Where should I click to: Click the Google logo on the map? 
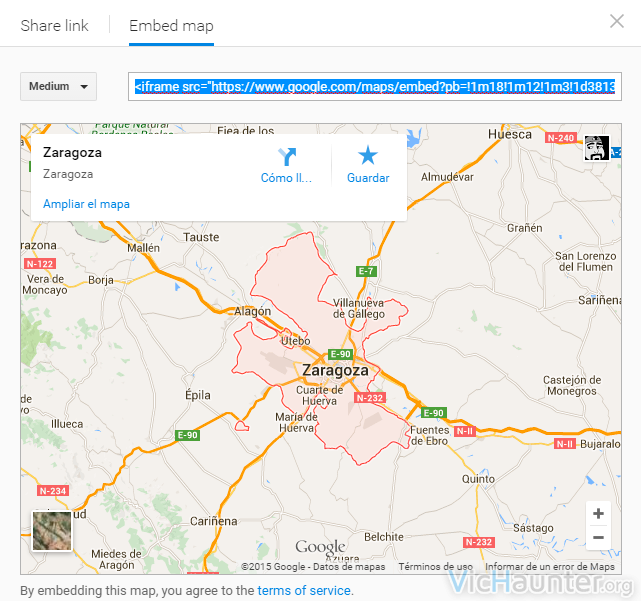tap(320, 547)
